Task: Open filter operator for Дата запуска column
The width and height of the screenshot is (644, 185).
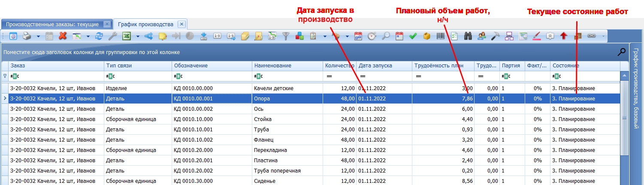Action: [362, 76]
